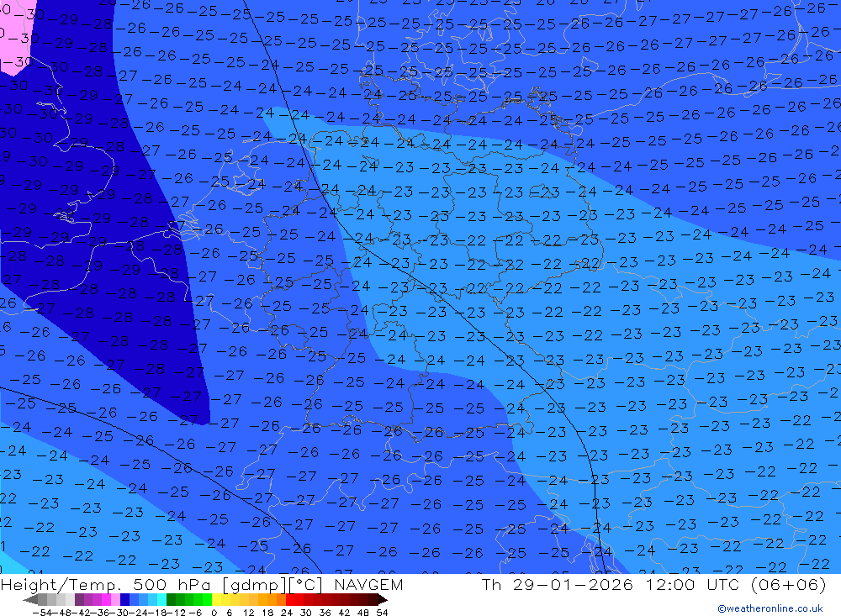Image resolution: width=841 pixels, height=616 pixels.
Task: Select the bright red legend swatch above 24
Action: [290, 599]
